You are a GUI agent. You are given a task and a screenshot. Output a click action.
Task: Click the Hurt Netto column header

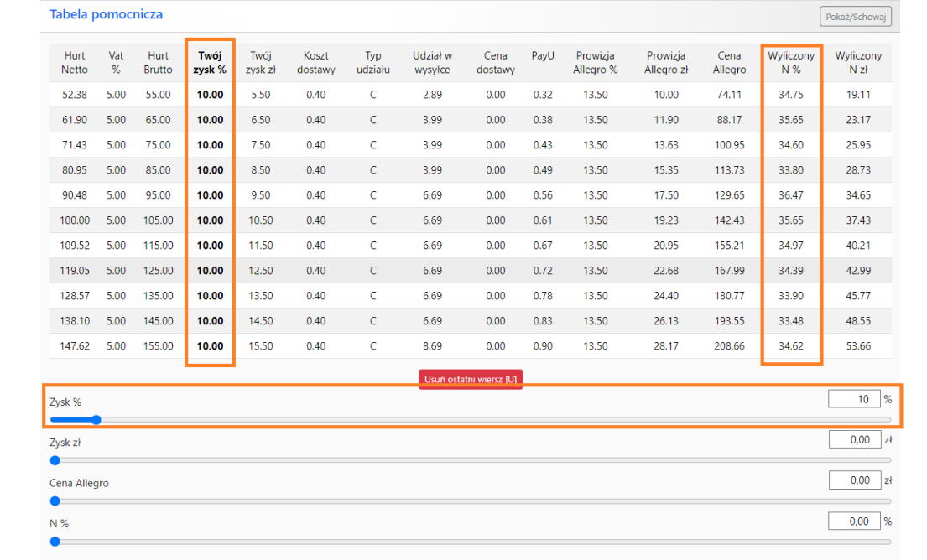(x=75, y=63)
